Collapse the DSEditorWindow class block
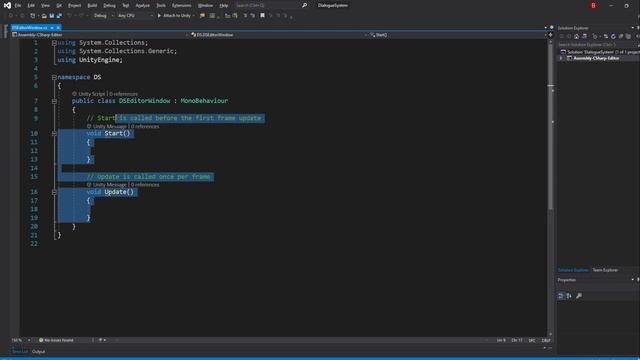This screenshot has height=360, width=640. (x=54, y=101)
